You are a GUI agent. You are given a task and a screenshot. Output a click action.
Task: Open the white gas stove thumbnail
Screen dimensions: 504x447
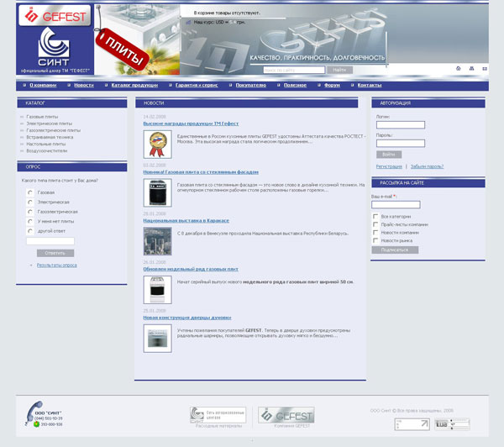pyautogui.click(x=158, y=290)
